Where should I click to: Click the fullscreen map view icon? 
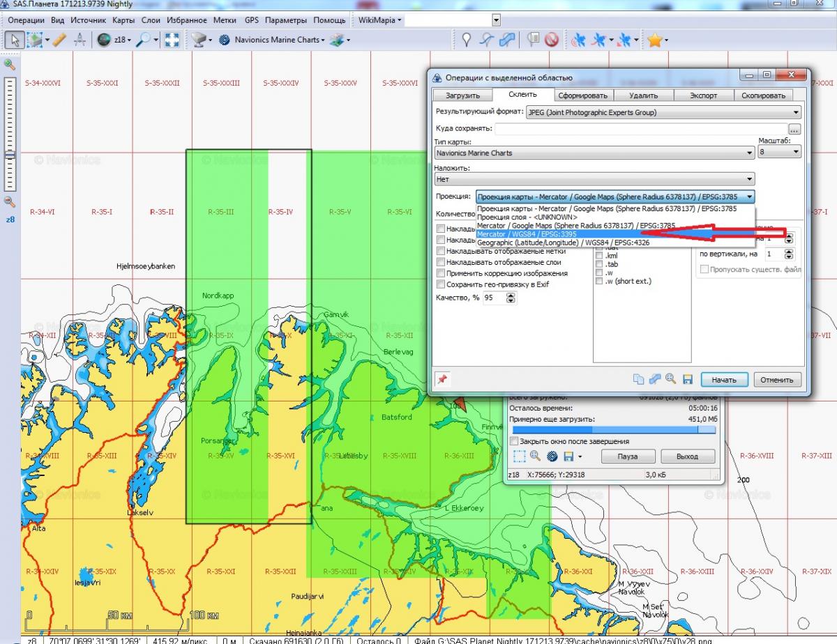[172, 40]
